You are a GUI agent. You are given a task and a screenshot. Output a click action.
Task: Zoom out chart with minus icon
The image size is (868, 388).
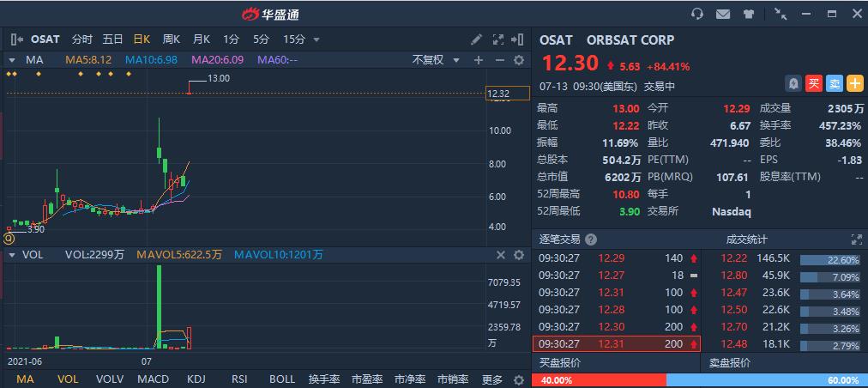pyautogui.click(x=499, y=60)
